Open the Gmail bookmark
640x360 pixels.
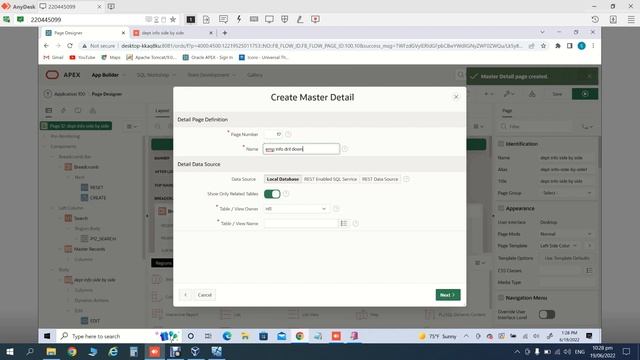53,58
